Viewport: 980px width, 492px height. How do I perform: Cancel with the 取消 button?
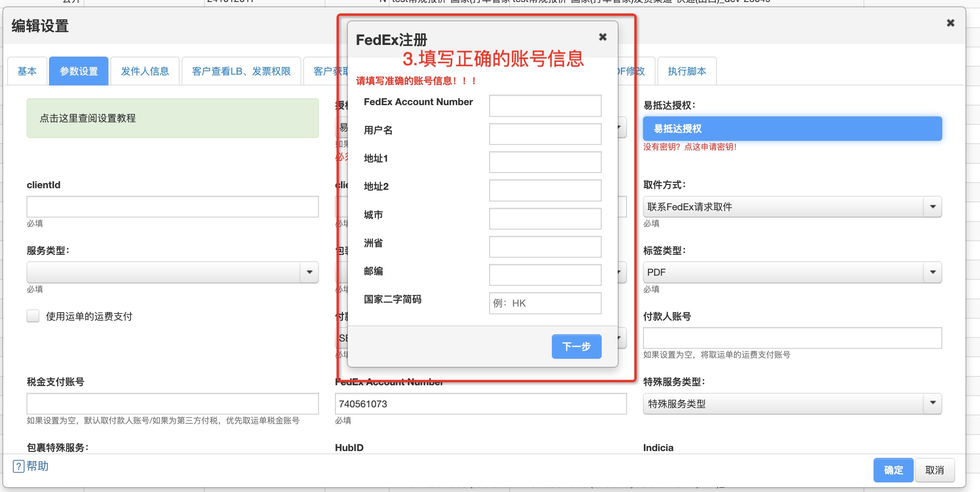coord(935,470)
